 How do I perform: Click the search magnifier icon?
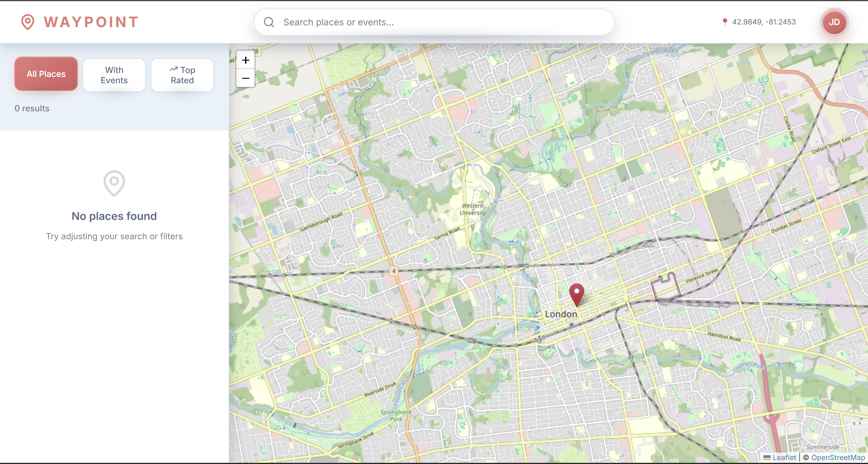(269, 22)
